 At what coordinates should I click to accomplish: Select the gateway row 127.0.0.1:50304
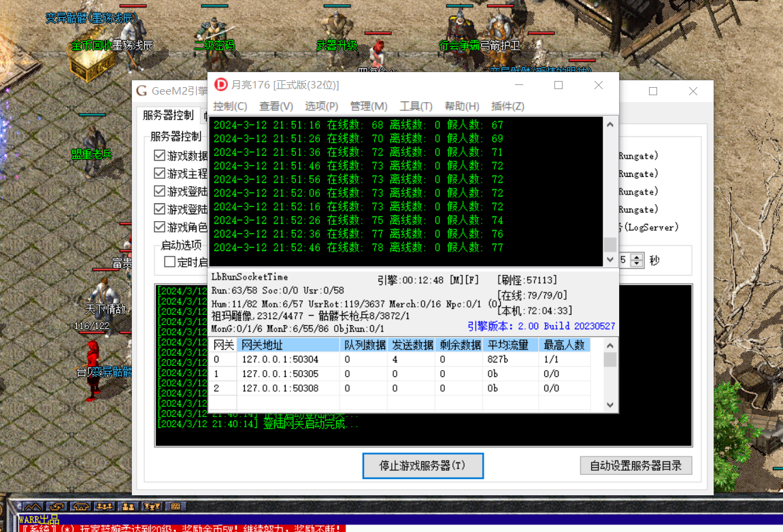(401, 359)
